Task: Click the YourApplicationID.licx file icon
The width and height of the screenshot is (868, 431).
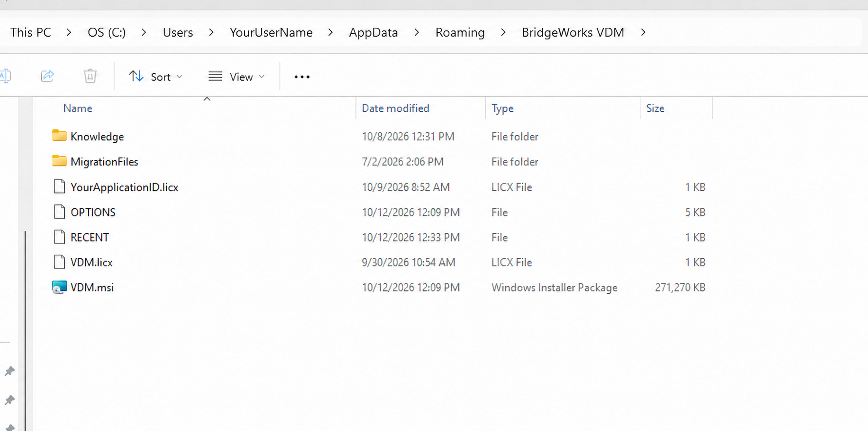Action: coord(59,186)
